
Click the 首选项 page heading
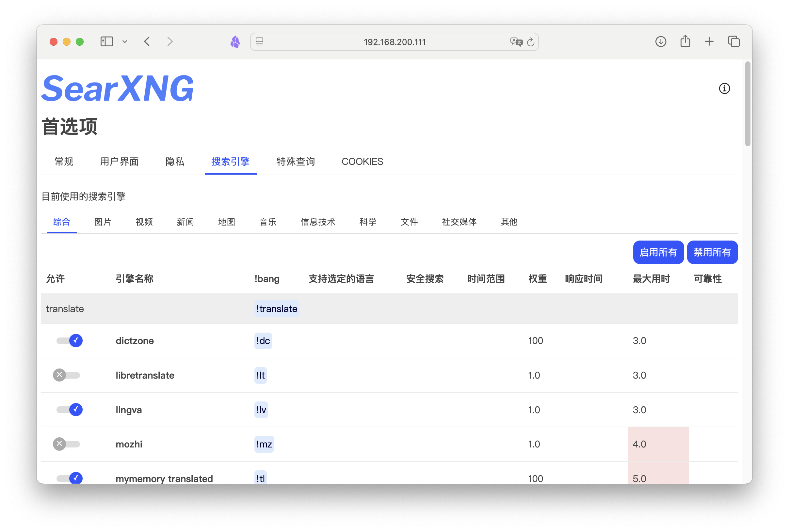pyautogui.click(x=70, y=127)
